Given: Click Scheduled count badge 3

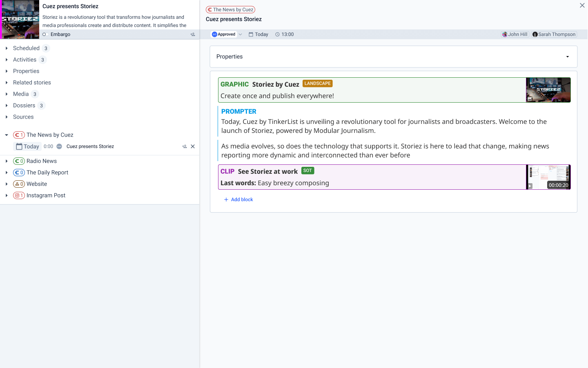Looking at the screenshot, I should (x=46, y=48).
